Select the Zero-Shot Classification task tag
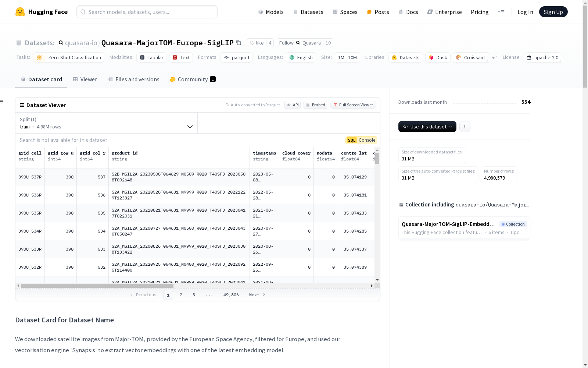 (x=69, y=57)
